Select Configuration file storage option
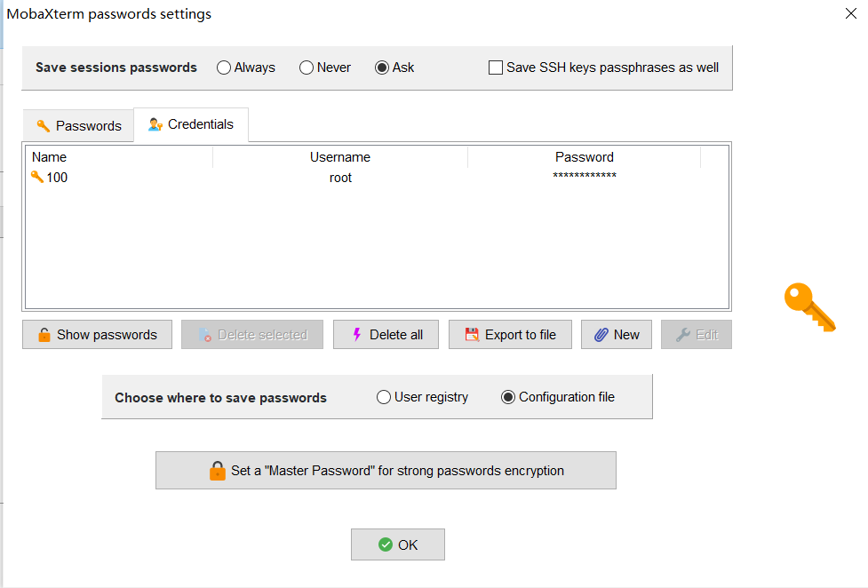 (508, 397)
